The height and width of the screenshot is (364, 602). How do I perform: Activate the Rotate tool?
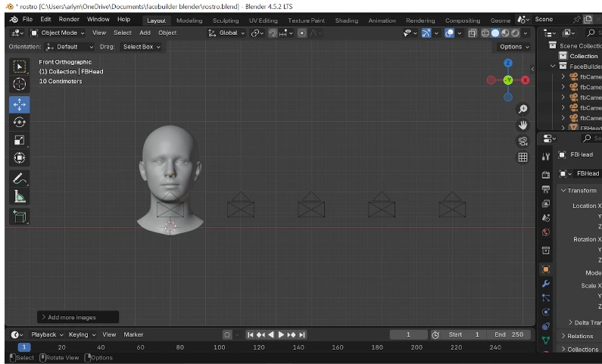(20, 122)
